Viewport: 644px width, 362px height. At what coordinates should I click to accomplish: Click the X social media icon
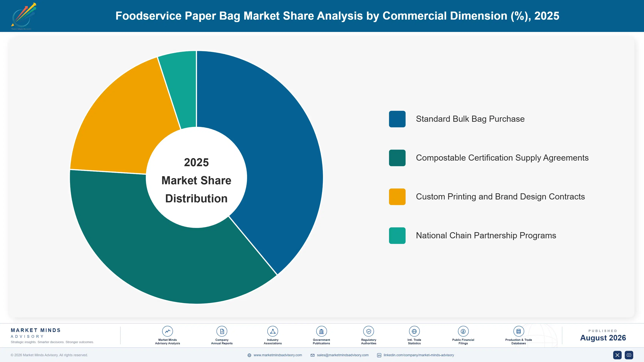[x=617, y=355]
